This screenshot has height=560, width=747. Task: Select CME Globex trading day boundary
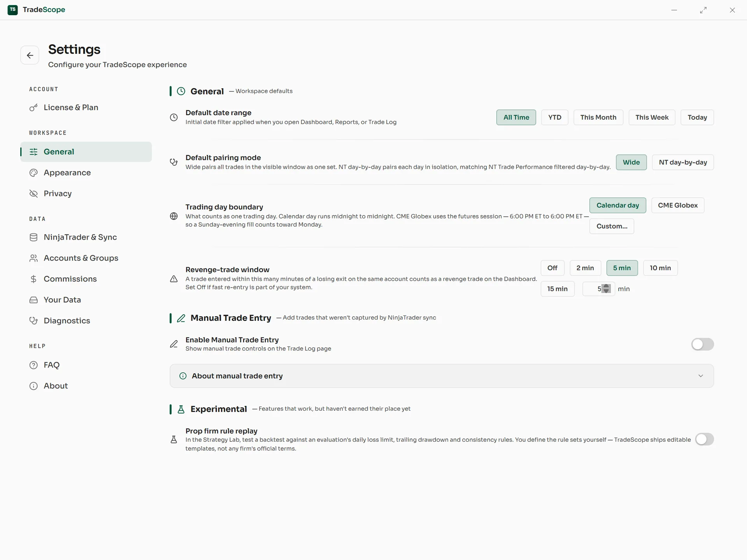pos(678,205)
